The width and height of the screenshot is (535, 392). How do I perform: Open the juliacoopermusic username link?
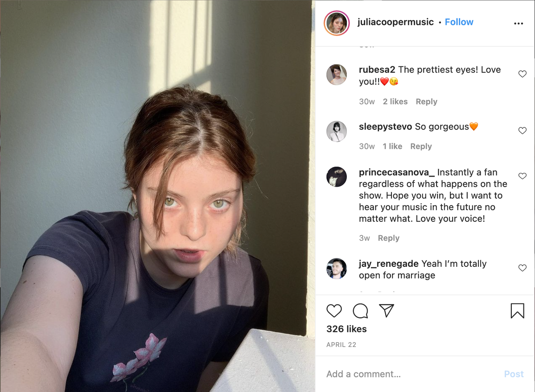[x=395, y=22]
